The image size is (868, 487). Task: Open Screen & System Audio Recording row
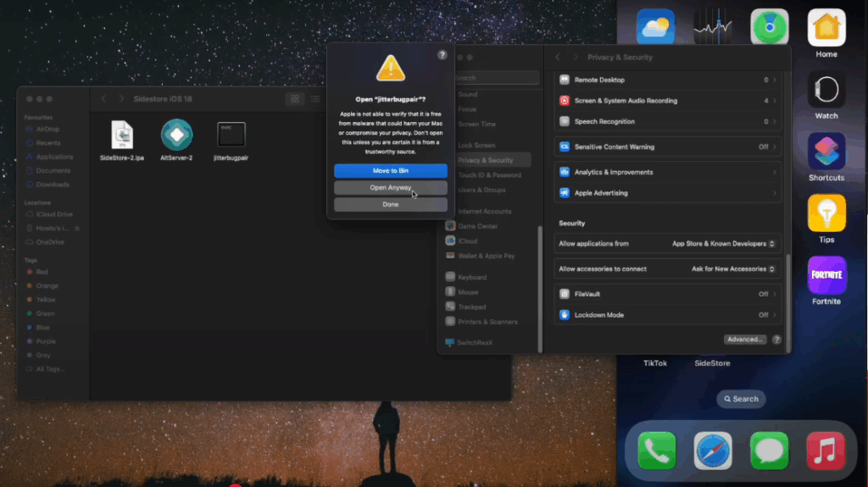click(668, 101)
